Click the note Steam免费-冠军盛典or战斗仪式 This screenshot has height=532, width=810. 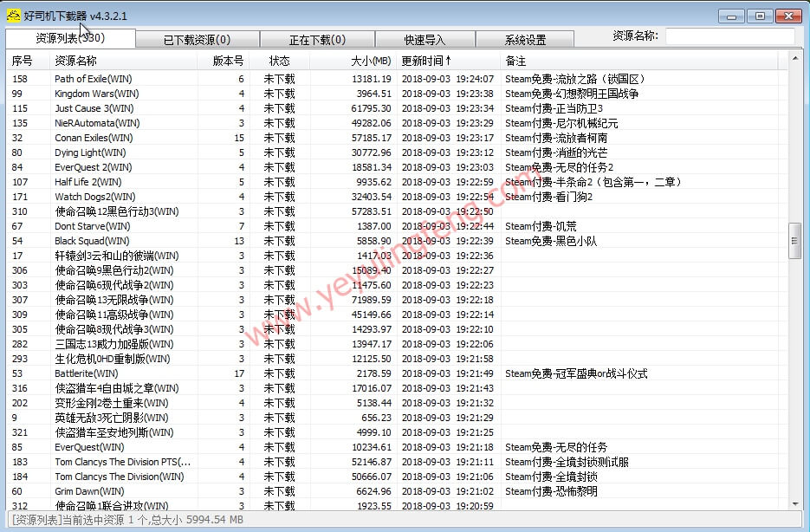576,373
